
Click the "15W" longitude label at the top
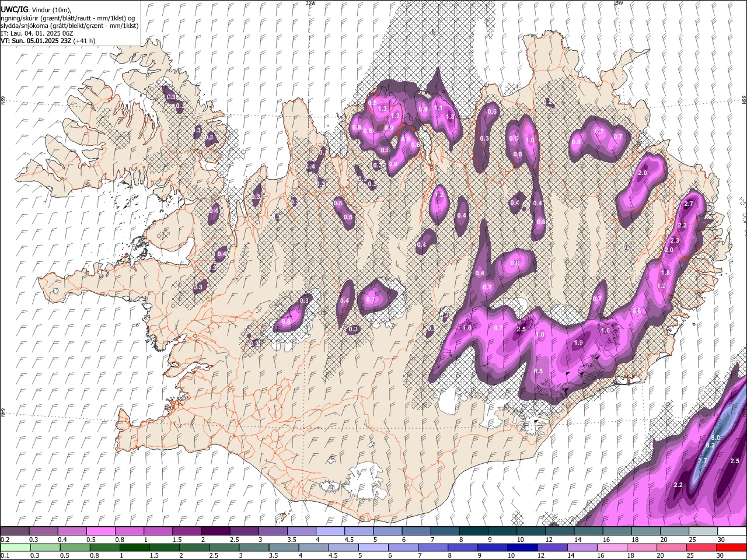point(618,3)
